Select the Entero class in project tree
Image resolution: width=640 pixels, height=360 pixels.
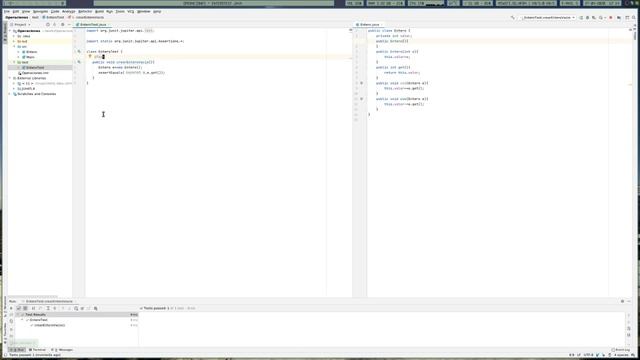point(30,52)
